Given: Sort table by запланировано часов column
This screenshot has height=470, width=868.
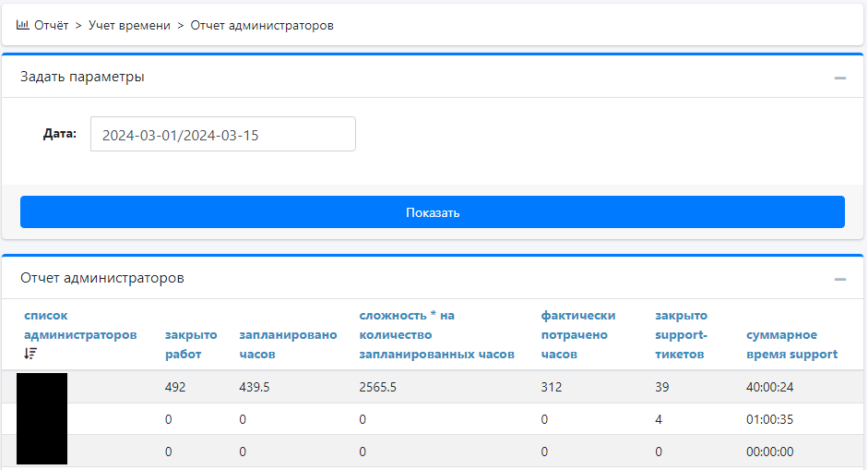Looking at the screenshot, I should pyautogui.click(x=288, y=343).
